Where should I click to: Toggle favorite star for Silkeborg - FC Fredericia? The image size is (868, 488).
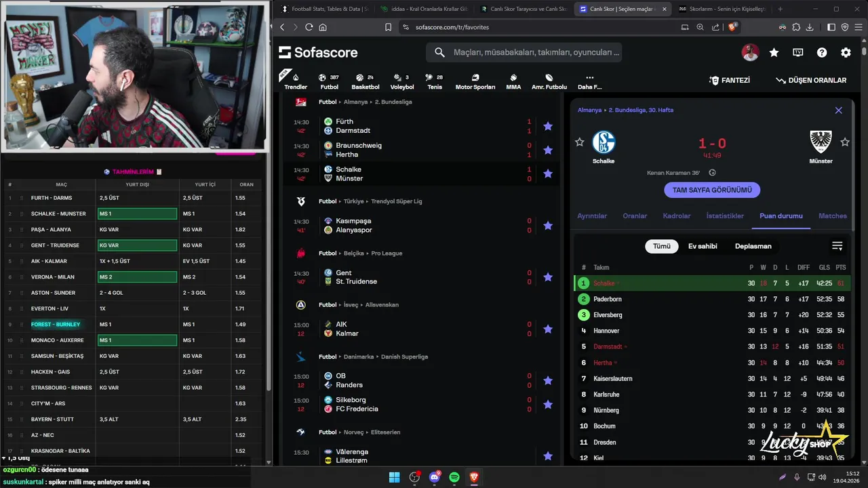548,405
